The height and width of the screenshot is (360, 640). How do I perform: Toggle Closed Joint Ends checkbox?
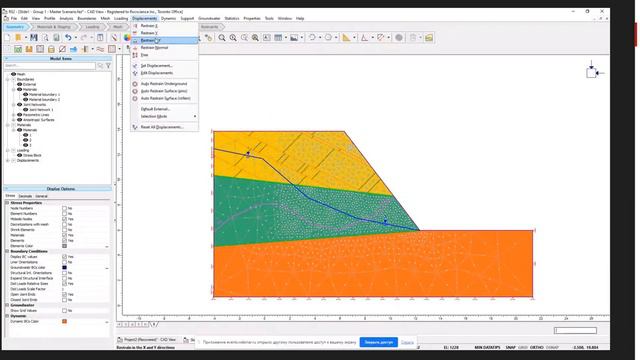point(64,300)
